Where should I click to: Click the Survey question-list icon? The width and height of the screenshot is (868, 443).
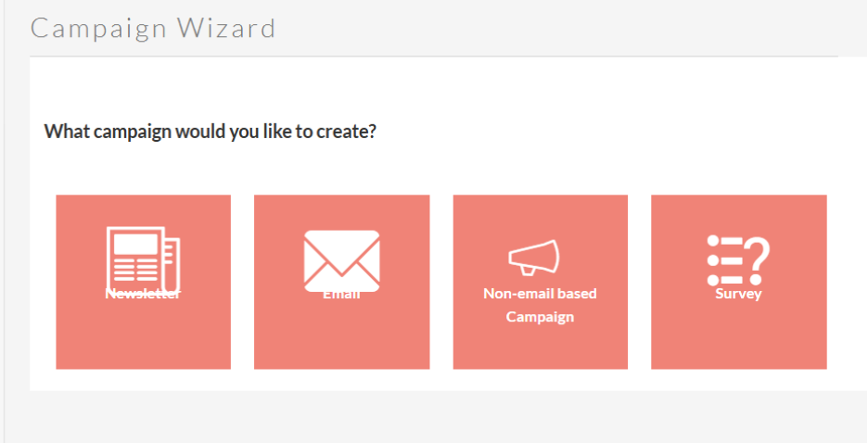click(738, 259)
